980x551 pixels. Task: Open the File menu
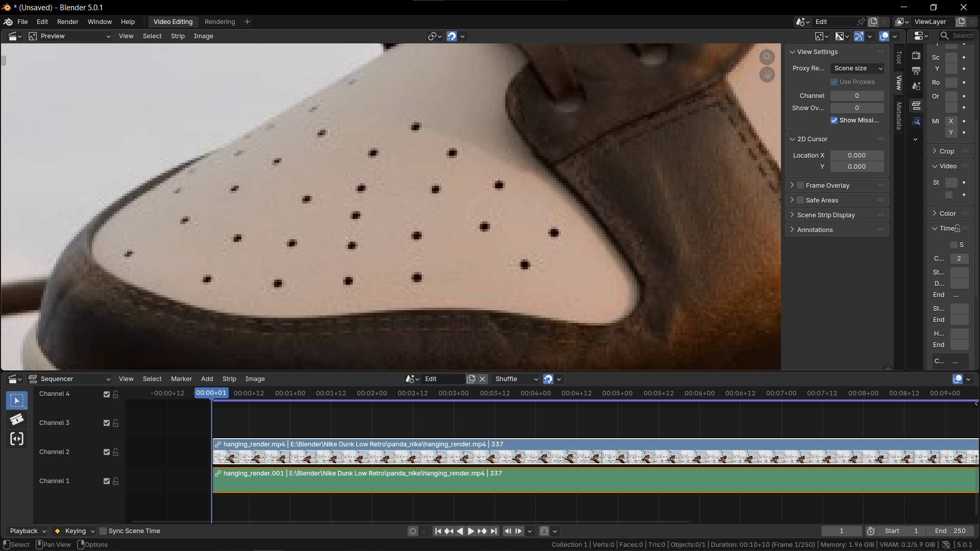coord(22,22)
